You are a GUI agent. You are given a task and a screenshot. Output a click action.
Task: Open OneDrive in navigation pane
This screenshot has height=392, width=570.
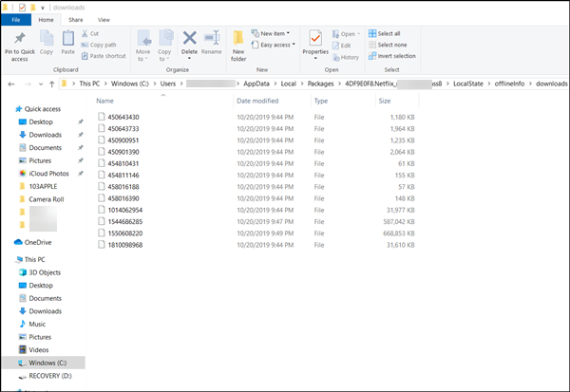(x=38, y=242)
